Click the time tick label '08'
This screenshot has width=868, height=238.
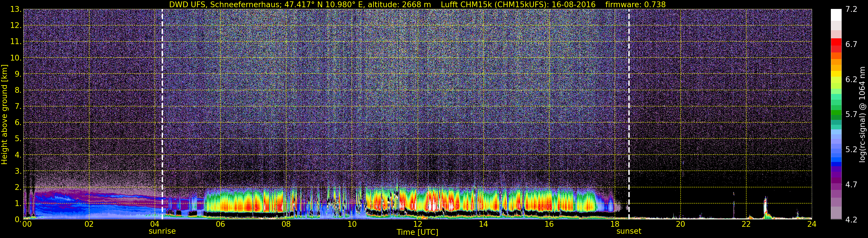[286, 224]
